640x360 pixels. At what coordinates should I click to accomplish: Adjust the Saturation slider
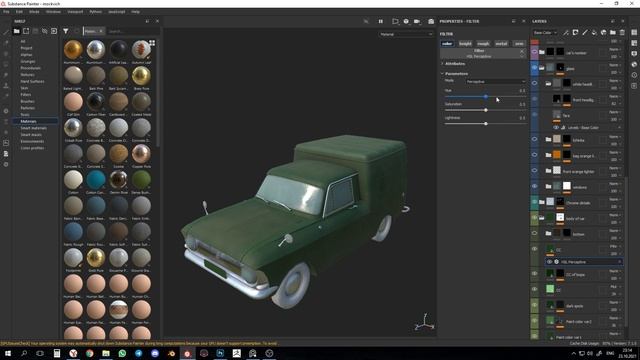coord(485,110)
